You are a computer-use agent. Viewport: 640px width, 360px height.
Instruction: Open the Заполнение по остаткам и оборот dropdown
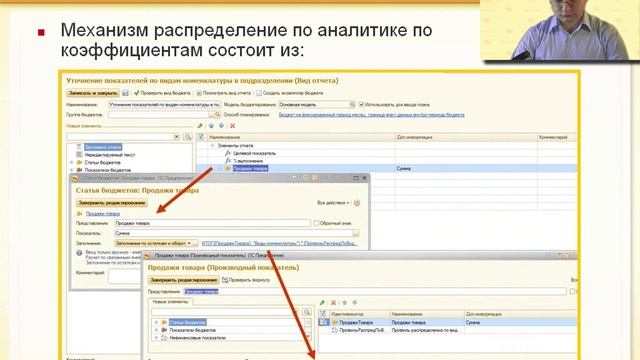(189, 243)
